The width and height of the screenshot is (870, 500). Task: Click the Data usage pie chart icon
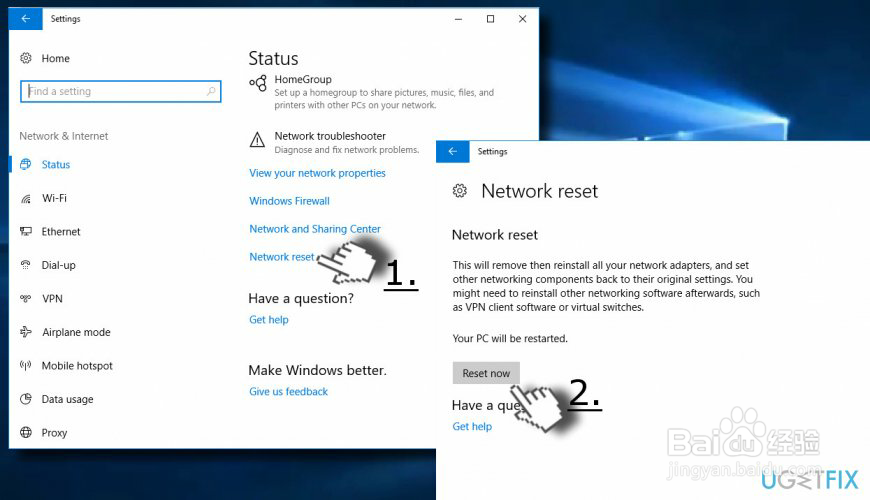[26, 399]
